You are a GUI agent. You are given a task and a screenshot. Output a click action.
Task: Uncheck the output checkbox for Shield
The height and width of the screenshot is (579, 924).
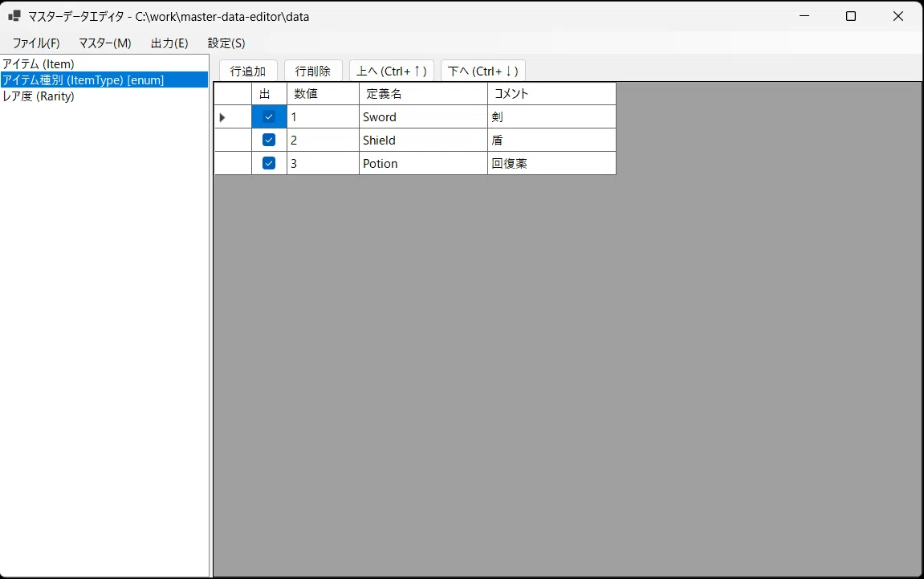pyautogui.click(x=269, y=140)
